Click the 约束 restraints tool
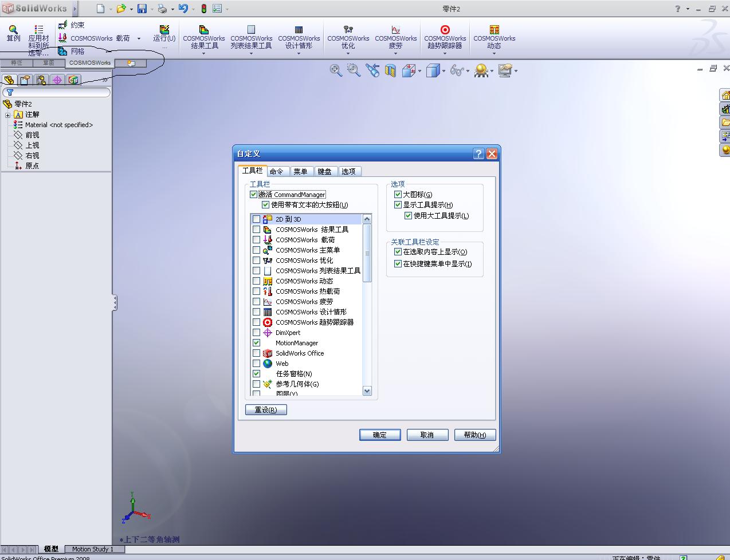730x560 pixels. click(72, 25)
